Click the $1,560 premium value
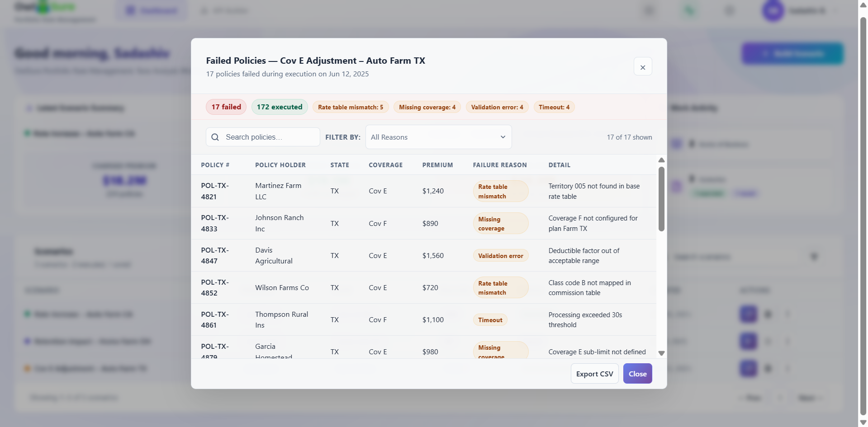This screenshot has width=868, height=427. pos(433,256)
